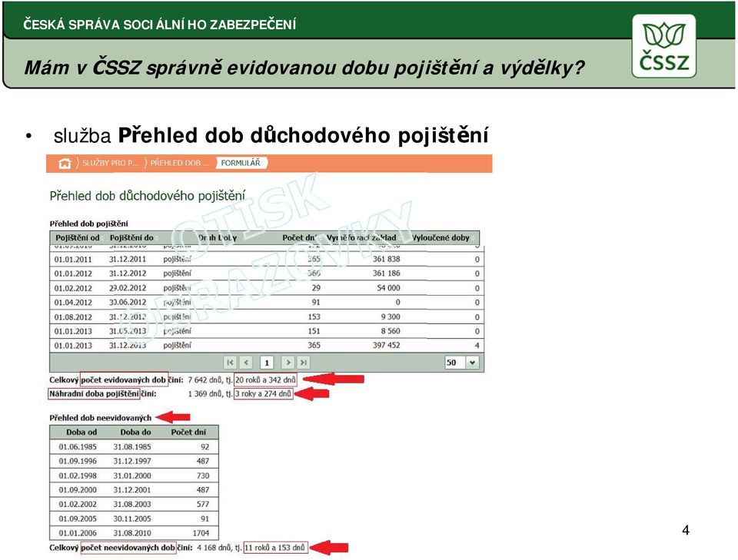The image size is (738, 560).
Task: Select the total text 4 168 dnů
Action: tap(214, 548)
